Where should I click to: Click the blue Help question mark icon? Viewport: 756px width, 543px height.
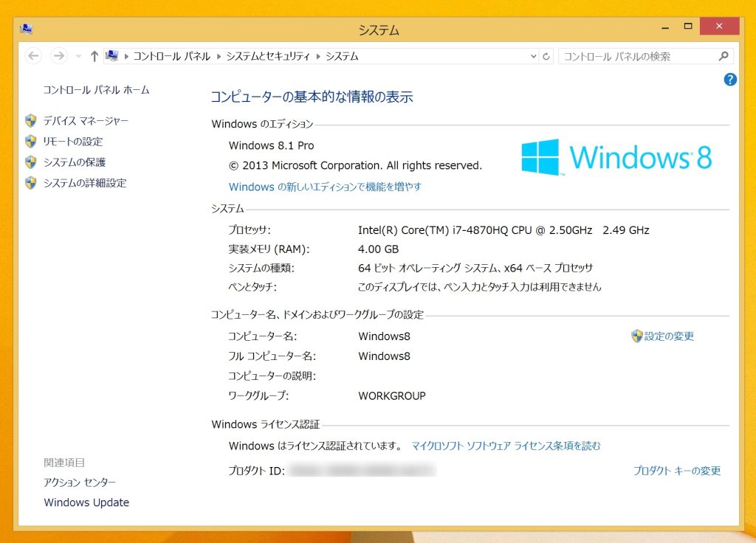729,80
